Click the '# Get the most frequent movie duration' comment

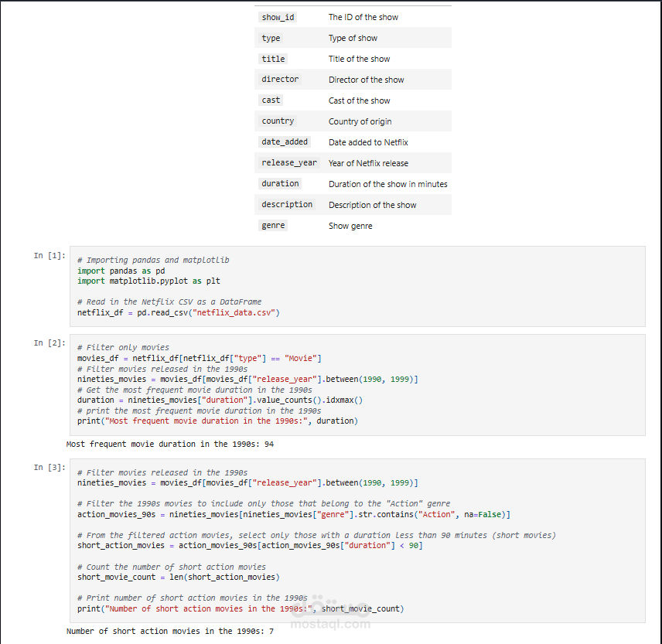click(195, 390)
